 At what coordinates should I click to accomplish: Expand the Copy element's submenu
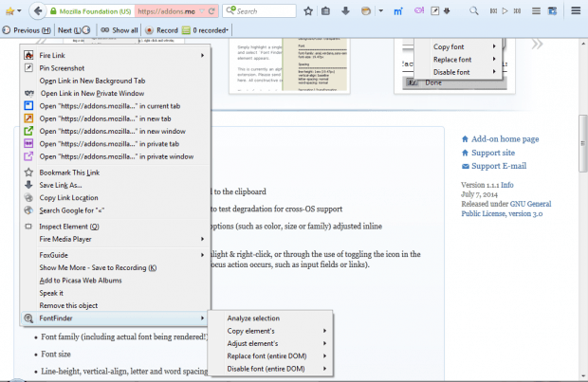tap(253, 330)
